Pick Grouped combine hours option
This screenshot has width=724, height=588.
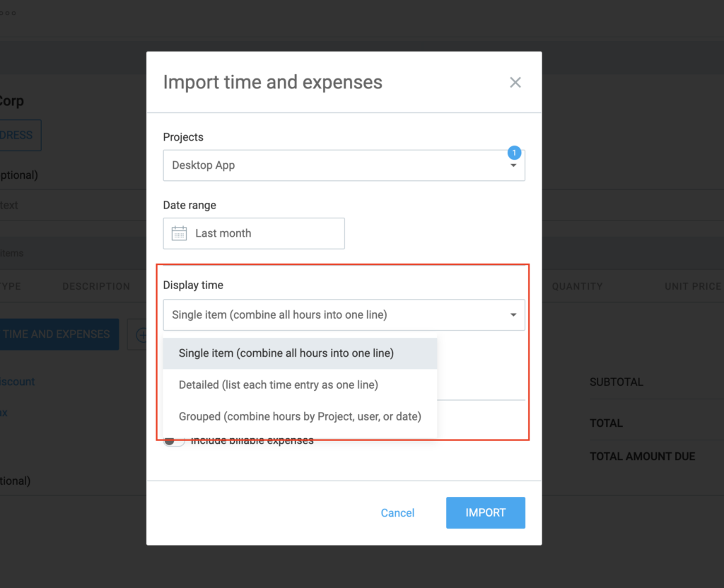point(300,417)
